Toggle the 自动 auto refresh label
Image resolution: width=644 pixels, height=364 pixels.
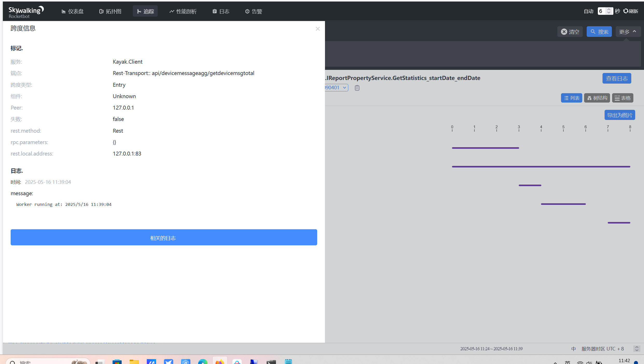pos(588,11)
